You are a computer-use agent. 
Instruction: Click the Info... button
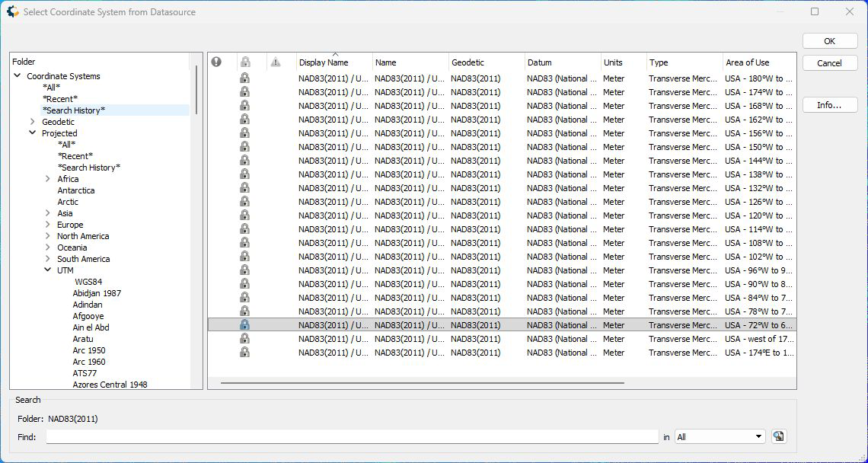coord(829,105)
